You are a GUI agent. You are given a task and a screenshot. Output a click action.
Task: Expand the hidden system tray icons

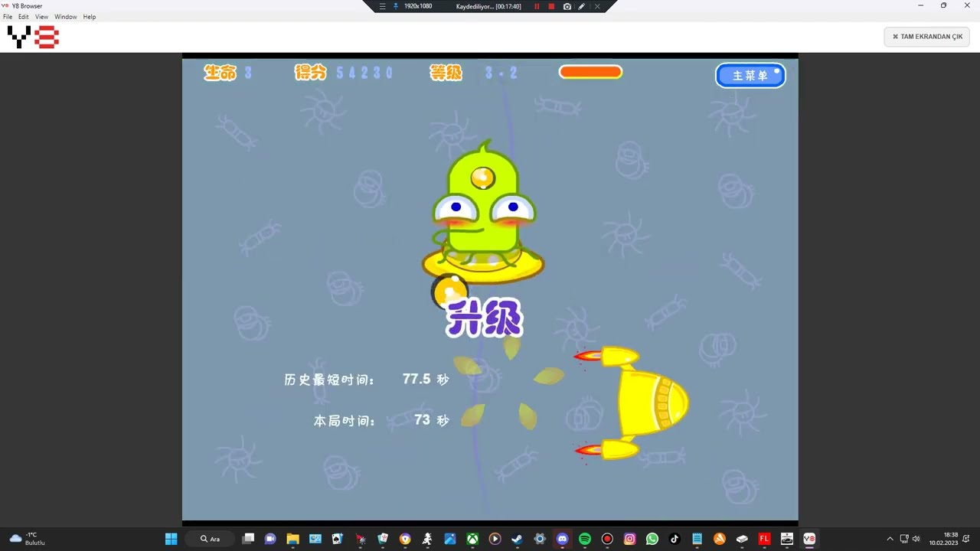[x=890, y=539]
